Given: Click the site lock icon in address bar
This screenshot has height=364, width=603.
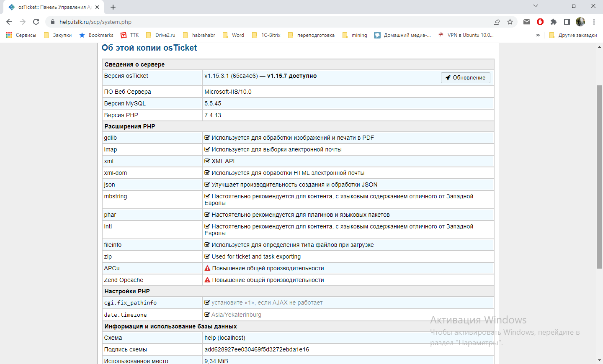Looking at the screenshot, I should 52,22.
